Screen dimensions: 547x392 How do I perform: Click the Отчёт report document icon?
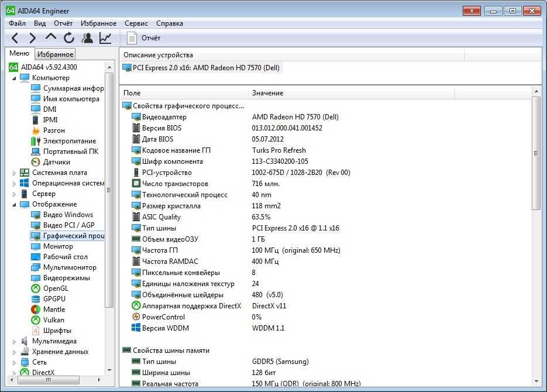pyautogui.click(x=132, y=37)
